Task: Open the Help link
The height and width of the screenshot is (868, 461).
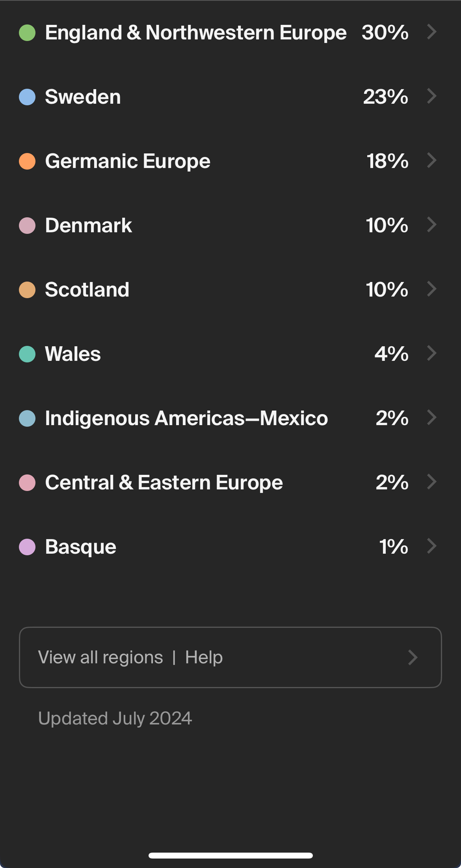Action: (x=204, y=657)
